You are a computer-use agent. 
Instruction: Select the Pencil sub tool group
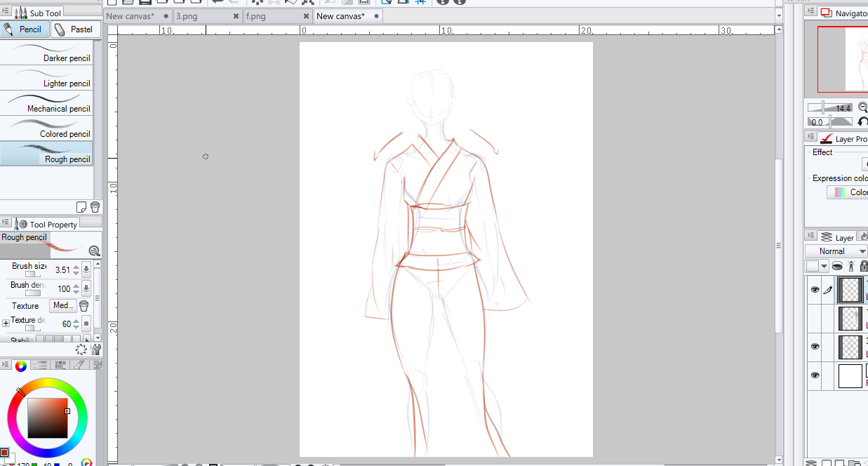point(25,29)
